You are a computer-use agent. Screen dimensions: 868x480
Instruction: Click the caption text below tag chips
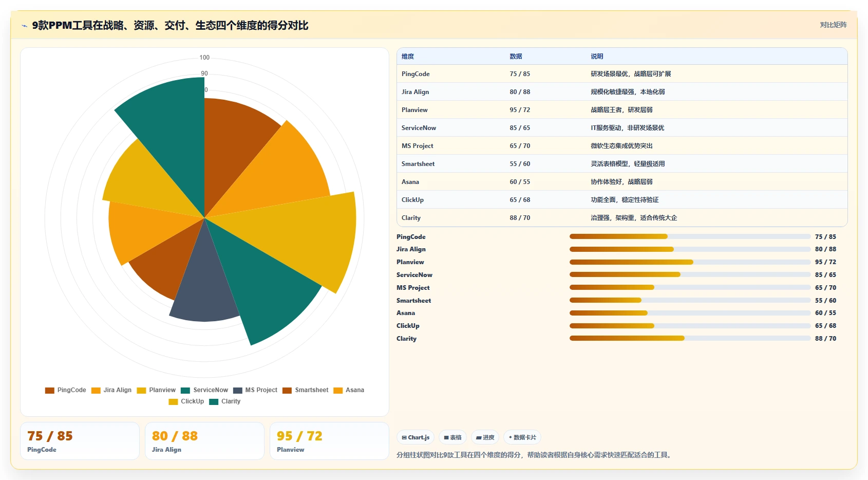[535, 455]
